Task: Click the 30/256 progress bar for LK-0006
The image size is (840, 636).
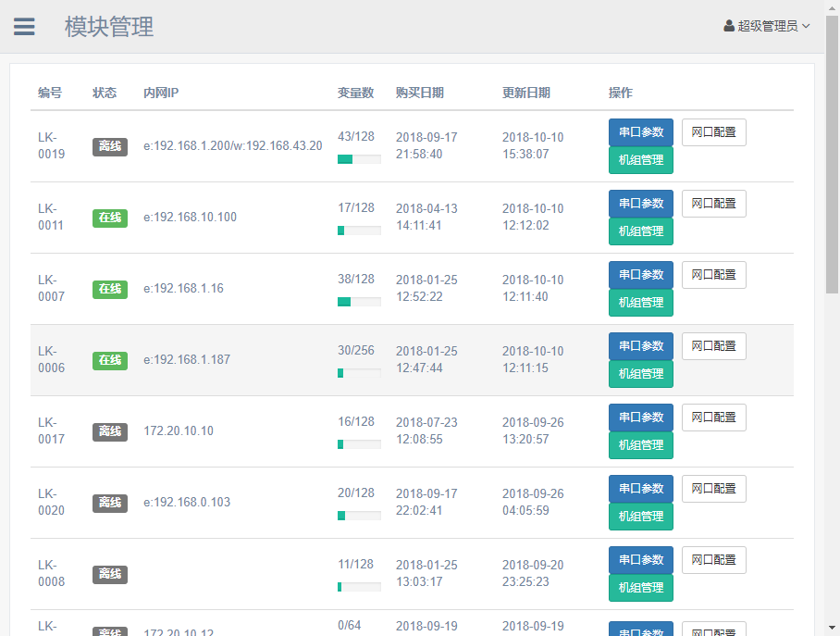Action: tap(359, 373)
